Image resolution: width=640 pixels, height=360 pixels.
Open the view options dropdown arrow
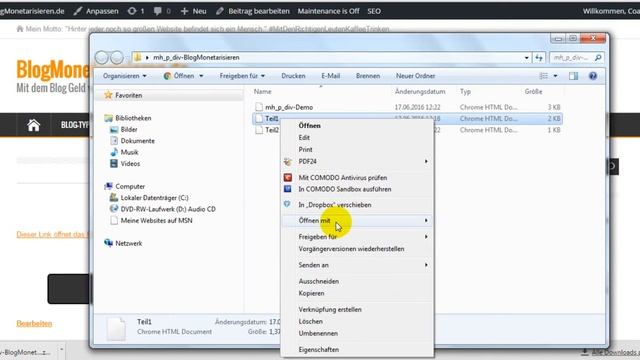pos(555,76)
